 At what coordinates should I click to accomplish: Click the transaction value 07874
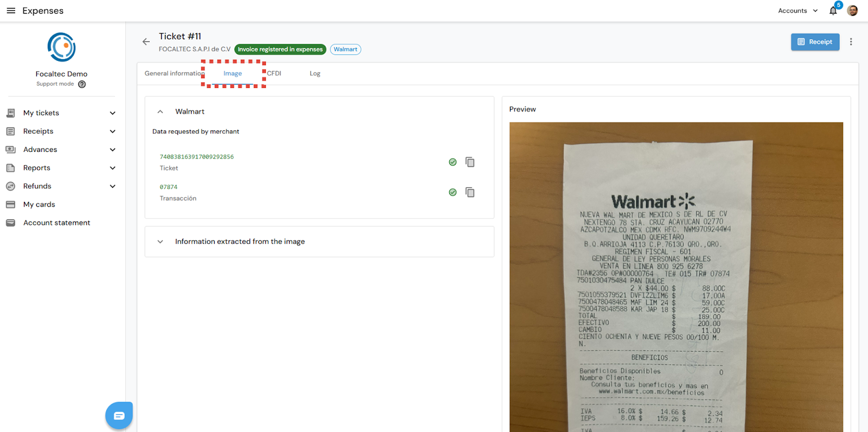pyautogui.click(x=168, y=187)
